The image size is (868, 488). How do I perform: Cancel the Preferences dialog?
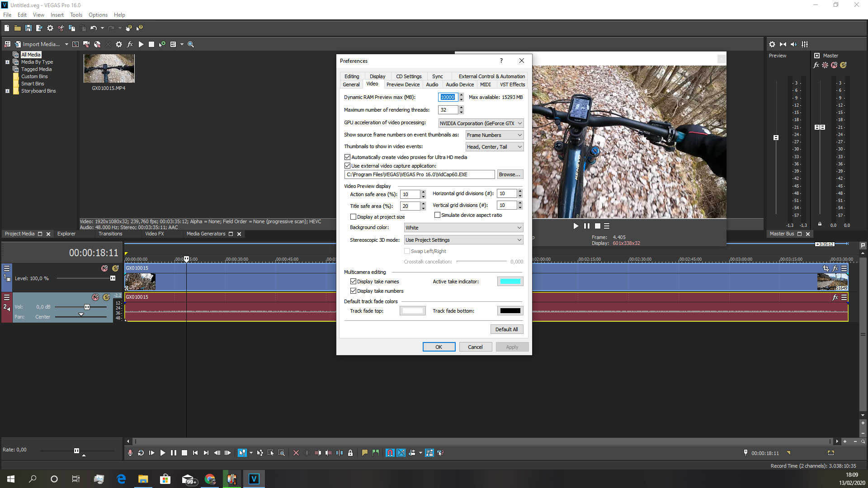click(x=475, y=347)
